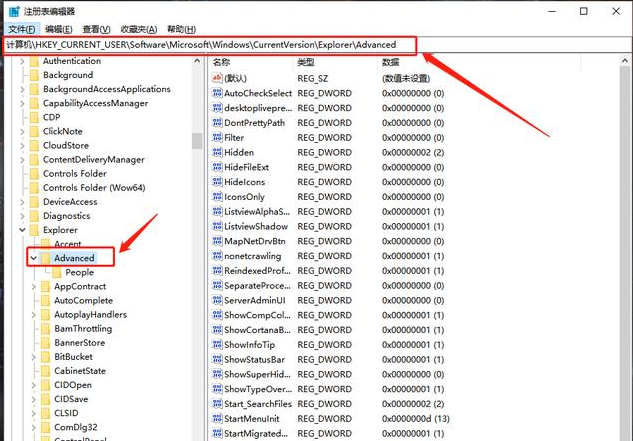Select the BitBucket folder icon

point(46,357)
